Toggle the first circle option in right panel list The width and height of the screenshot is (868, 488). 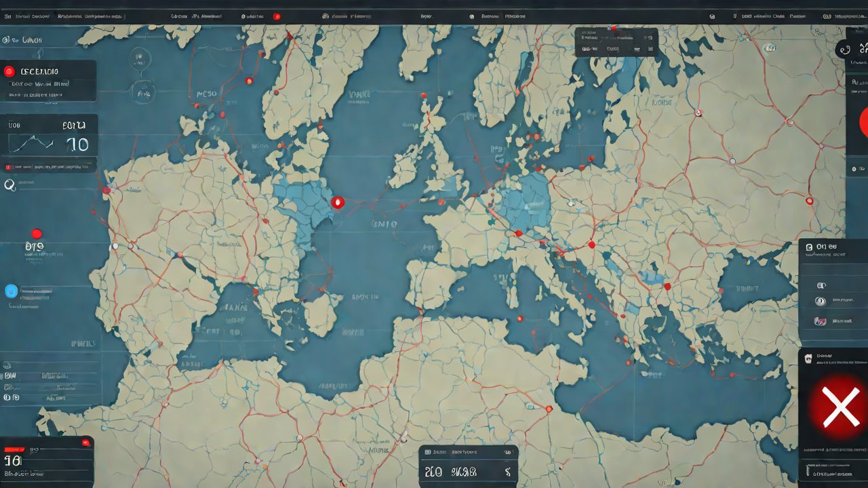821,285
